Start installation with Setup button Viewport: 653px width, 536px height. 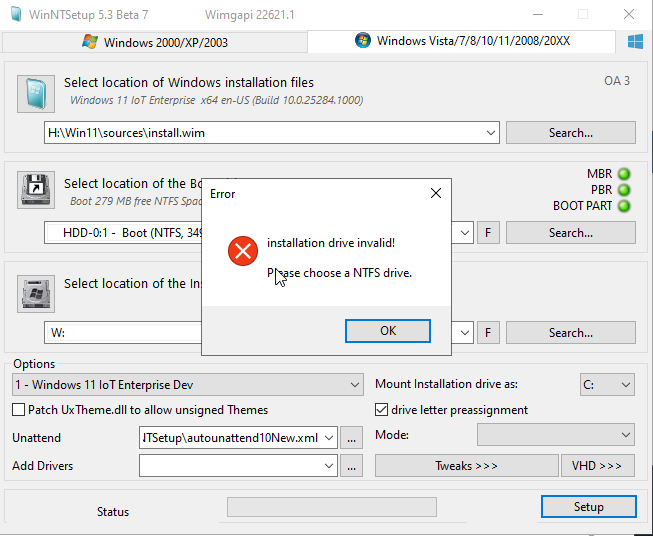(x=588, y=506)
